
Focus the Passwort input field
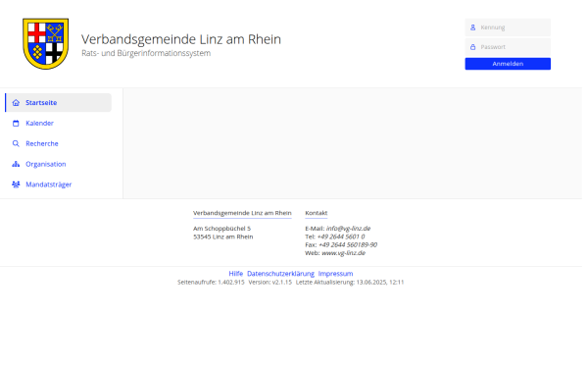[508, 47]
